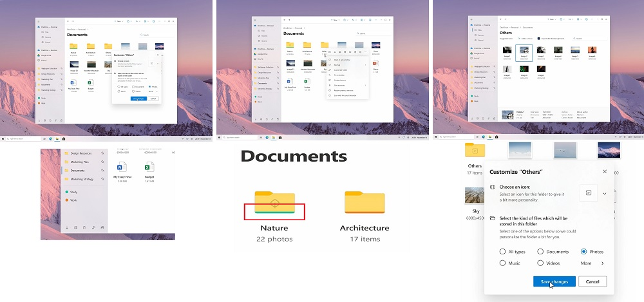
Task: Click Microsoft Store icon in first screenshot taskbar
Action: tap(64, 139)
